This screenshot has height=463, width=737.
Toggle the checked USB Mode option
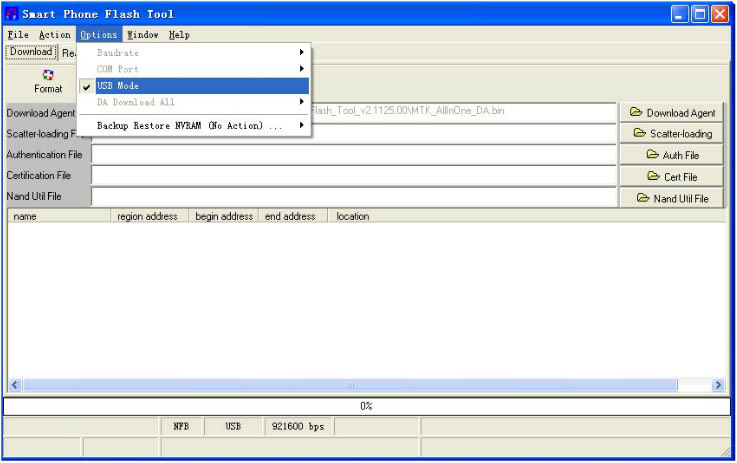[x=118, y=86]
